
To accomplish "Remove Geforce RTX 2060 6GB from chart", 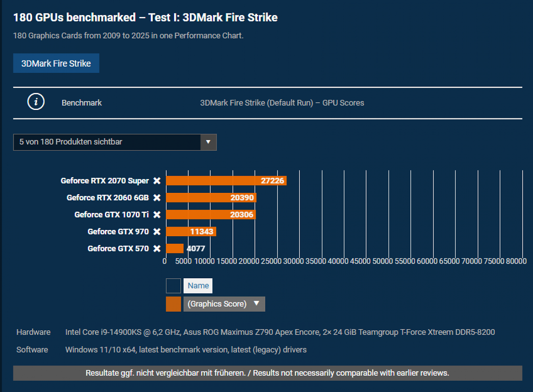I will pos(157,197).
